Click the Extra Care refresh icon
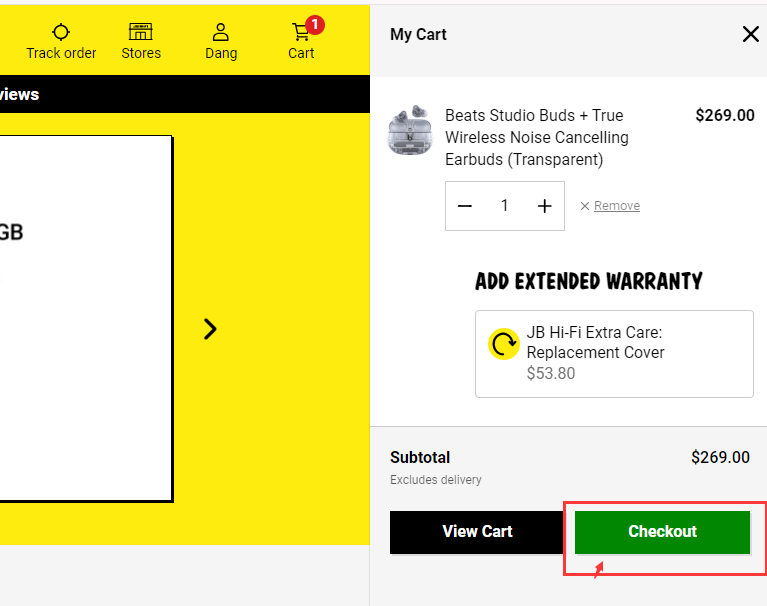 click(x=503, y=344)
